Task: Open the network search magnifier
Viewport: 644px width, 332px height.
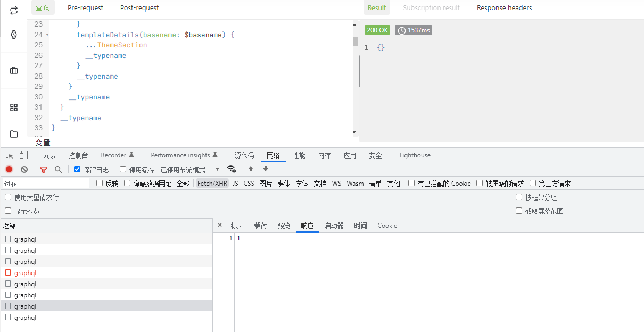Action: coord(59,169)
